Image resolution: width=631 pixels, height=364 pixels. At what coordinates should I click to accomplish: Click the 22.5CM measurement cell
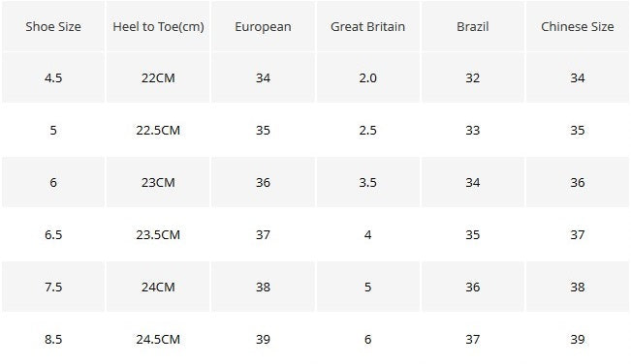coord(158,130)
